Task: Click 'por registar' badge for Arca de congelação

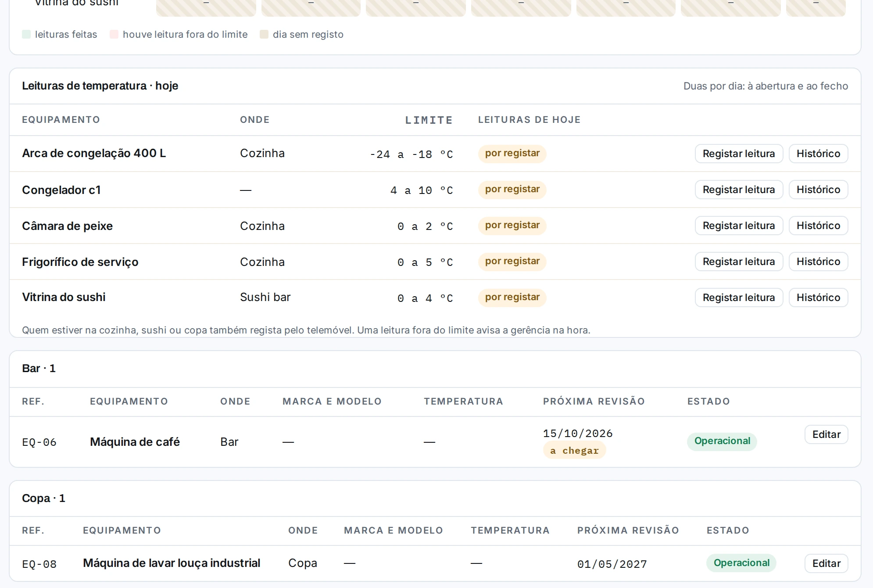Action: point(512,154)
